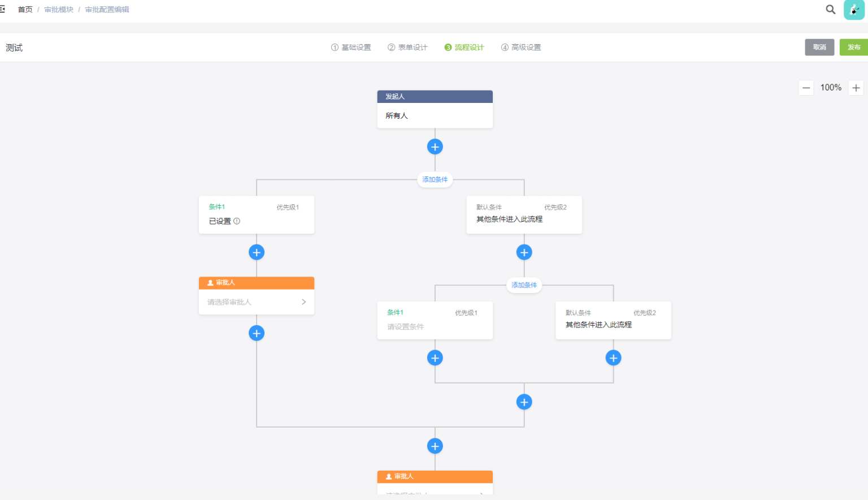Click the 取消 cancel button
868x500 pixels.
[x=819, y=48]
